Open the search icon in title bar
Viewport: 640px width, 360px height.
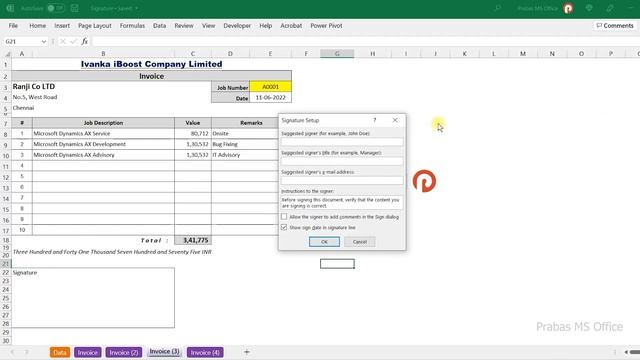pyautogui.click(x=497, y=8)
